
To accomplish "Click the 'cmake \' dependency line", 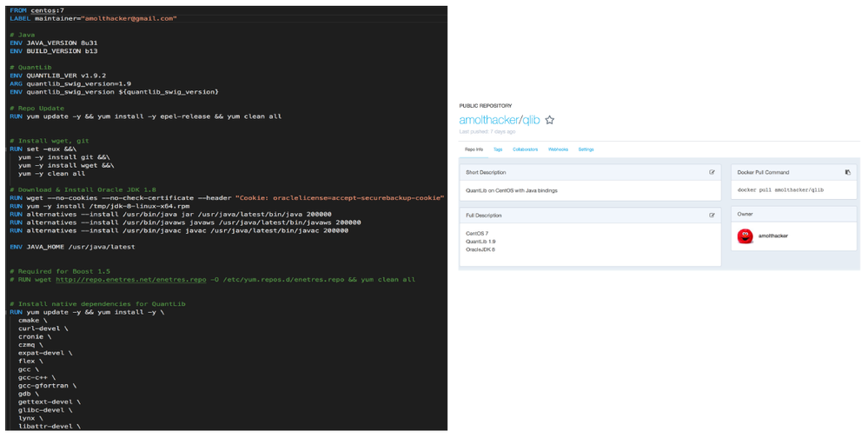I will pos(33,321).
